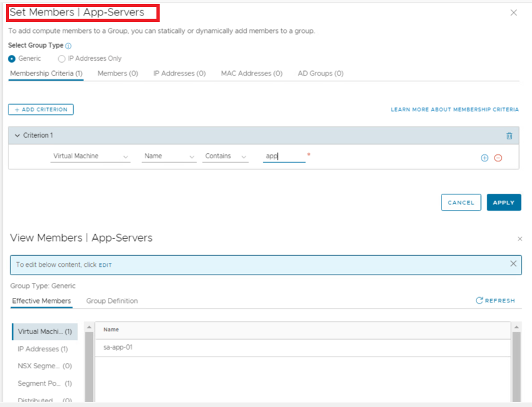This screenshot has height=407, width=532.
Task: Open the Name property dropdown
Action: (x=169, y=156)
